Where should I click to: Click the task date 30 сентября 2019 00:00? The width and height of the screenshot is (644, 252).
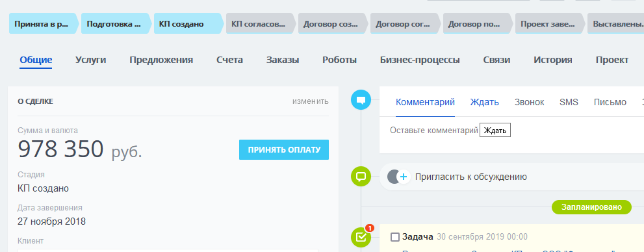tap(482, 237)
